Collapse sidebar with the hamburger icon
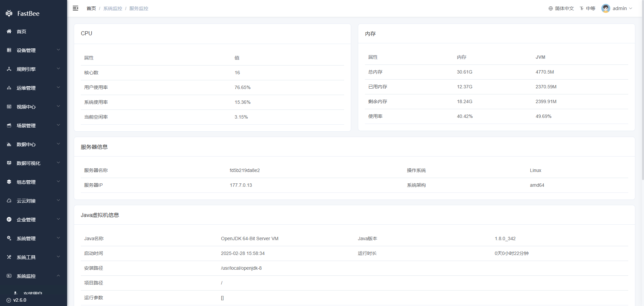This screenshot has width=644, height=306. tap(75, 8)
